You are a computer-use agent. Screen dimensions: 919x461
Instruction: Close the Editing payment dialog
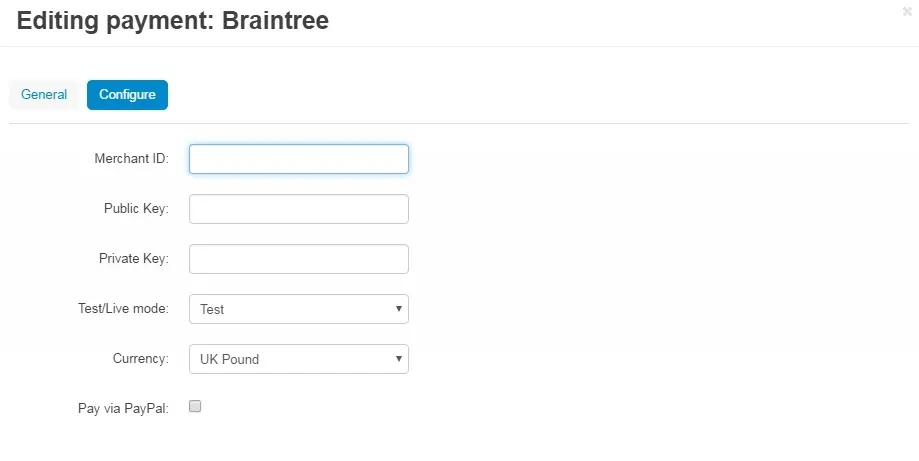point(907,12)
